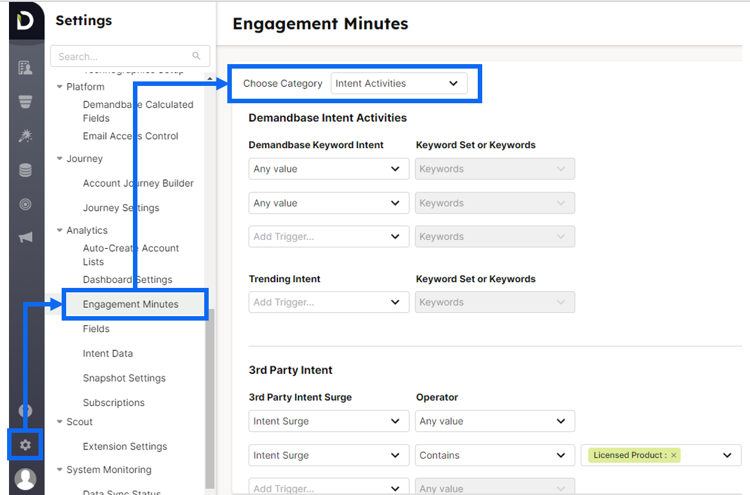Viewport: 750px width, 495px height.
Task: Open the magic wand icon in sidebar
Action: tap(25, 136)
